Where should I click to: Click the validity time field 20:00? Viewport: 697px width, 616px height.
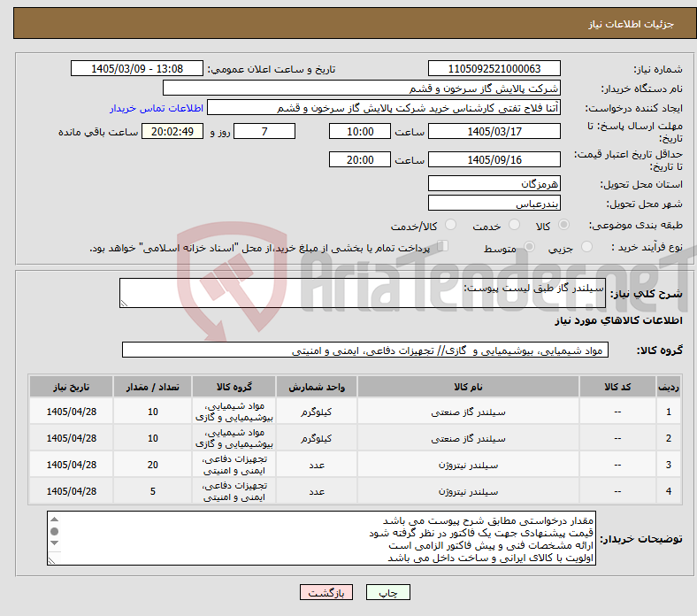(x=360, y=159)
